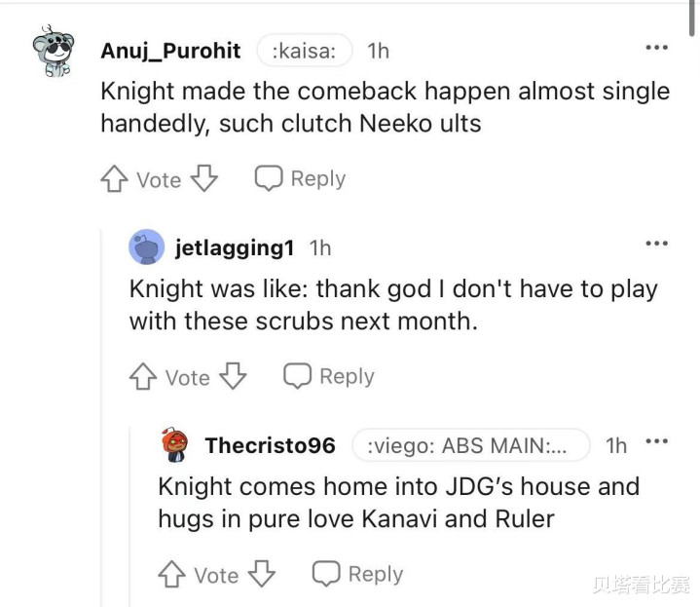Downvote Thecristo96's comment
This screenshot has height=607, width=700.
(261, 575)
